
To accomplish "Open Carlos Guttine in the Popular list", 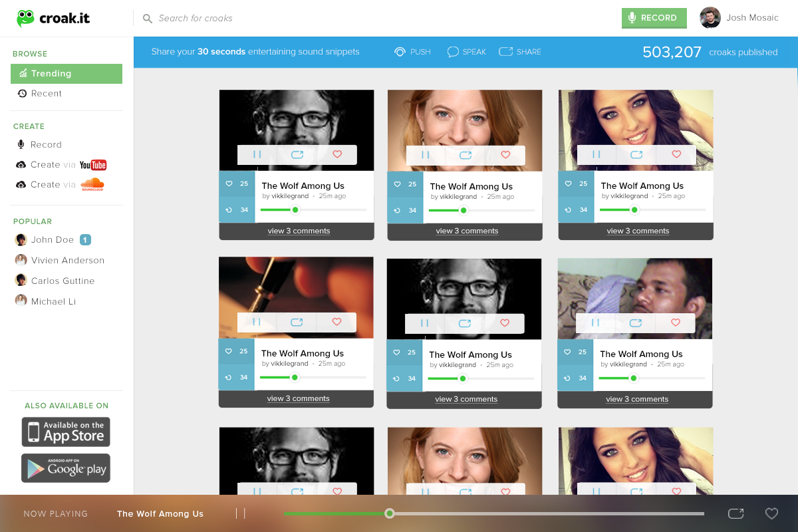I will [55, 281].
